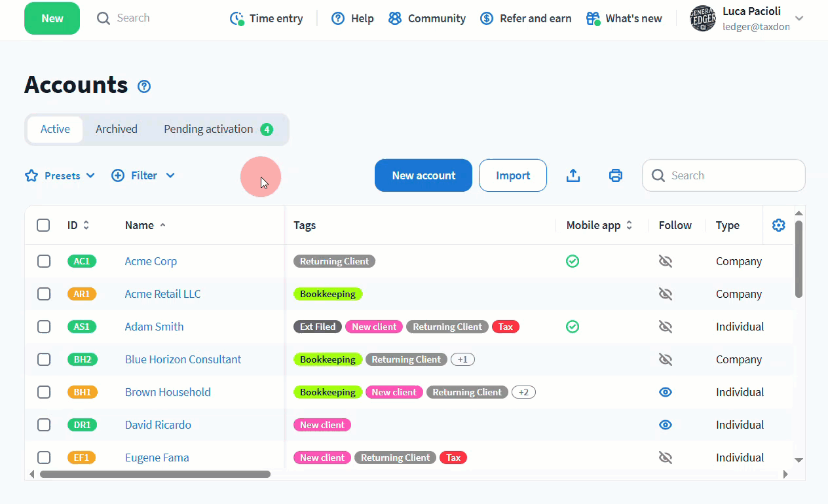Click the help icon beside Accounts title
This screenshot has height=504, width=828.
pos(144,86)
